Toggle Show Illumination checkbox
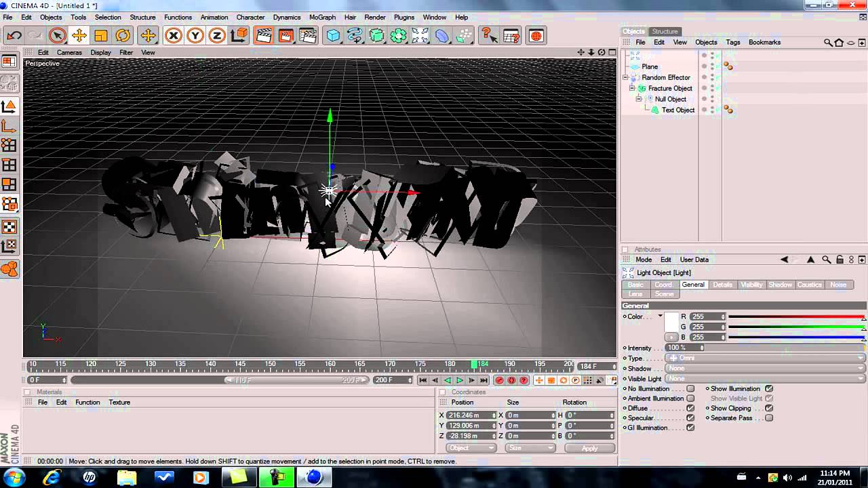 click(769, 389)
